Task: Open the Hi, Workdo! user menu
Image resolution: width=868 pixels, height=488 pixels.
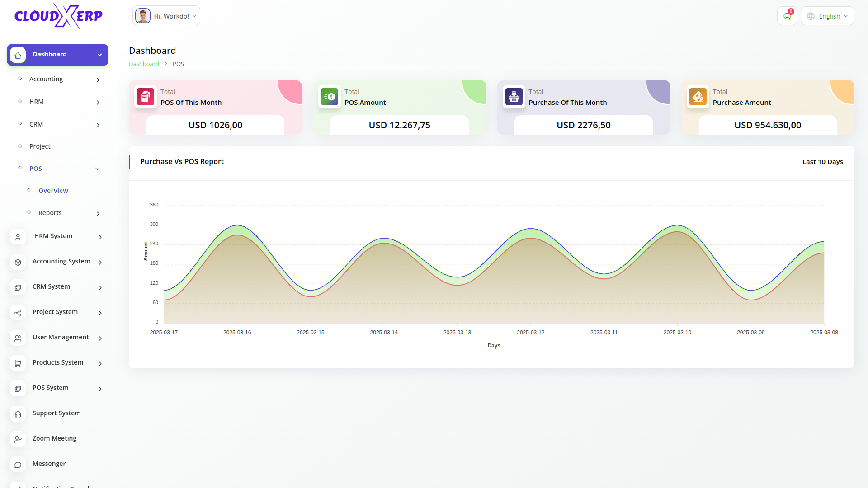Action: [166, 16]
